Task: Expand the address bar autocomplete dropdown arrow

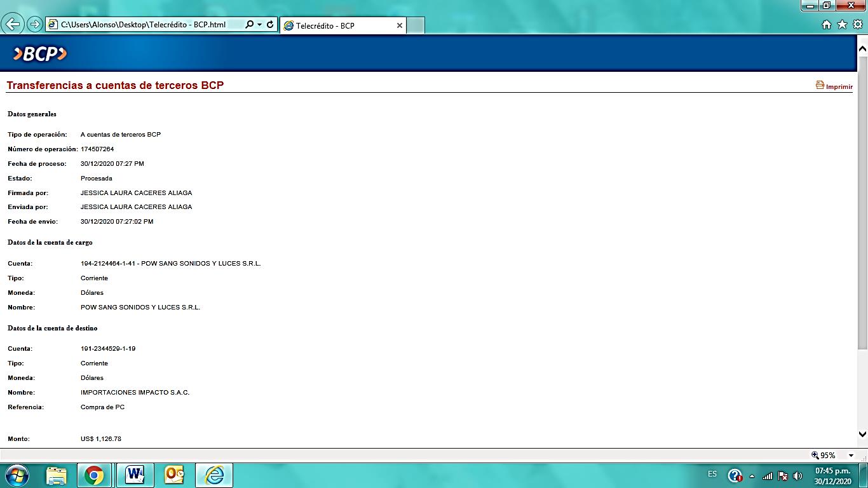Action: tap(260, 25)
